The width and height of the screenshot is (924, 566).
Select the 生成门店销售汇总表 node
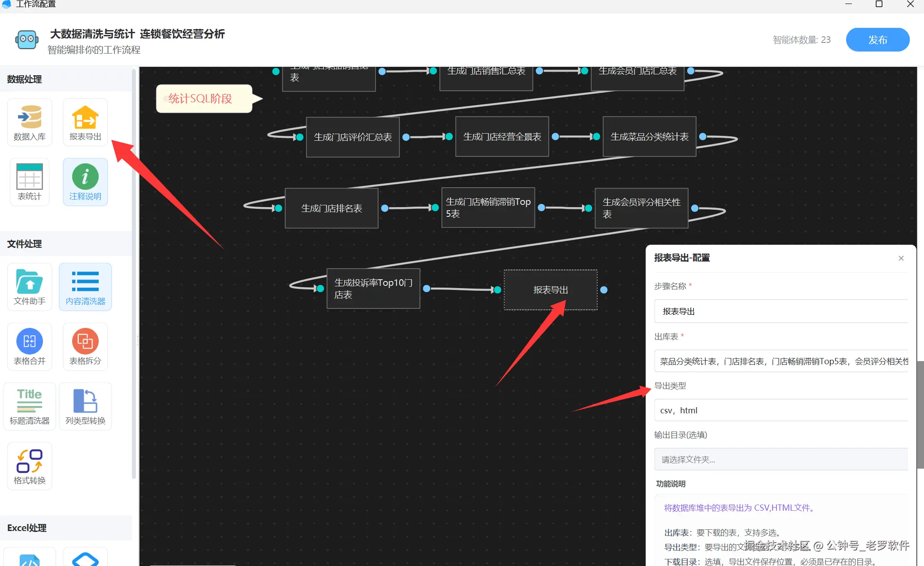point(486,78)
